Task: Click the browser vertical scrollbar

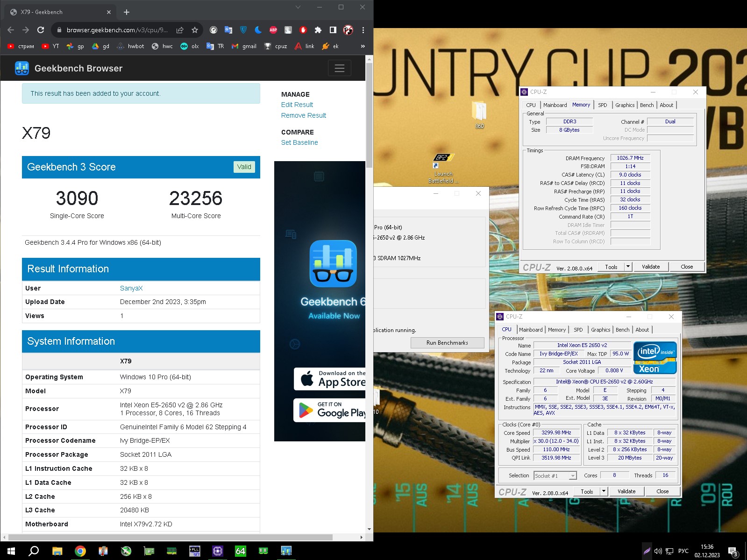Action: (x=369, y=115)
